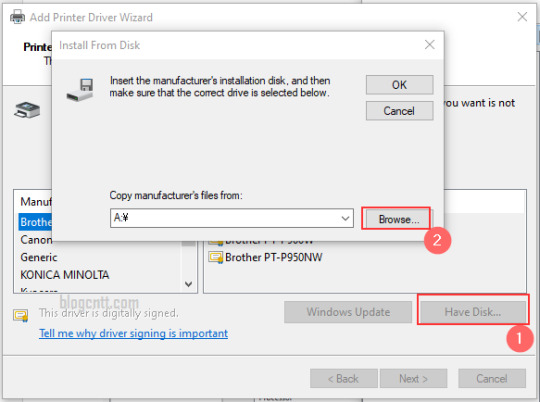
Task: Expand the Copy manufacturer's files from dropdown
Action: [345, 218]
